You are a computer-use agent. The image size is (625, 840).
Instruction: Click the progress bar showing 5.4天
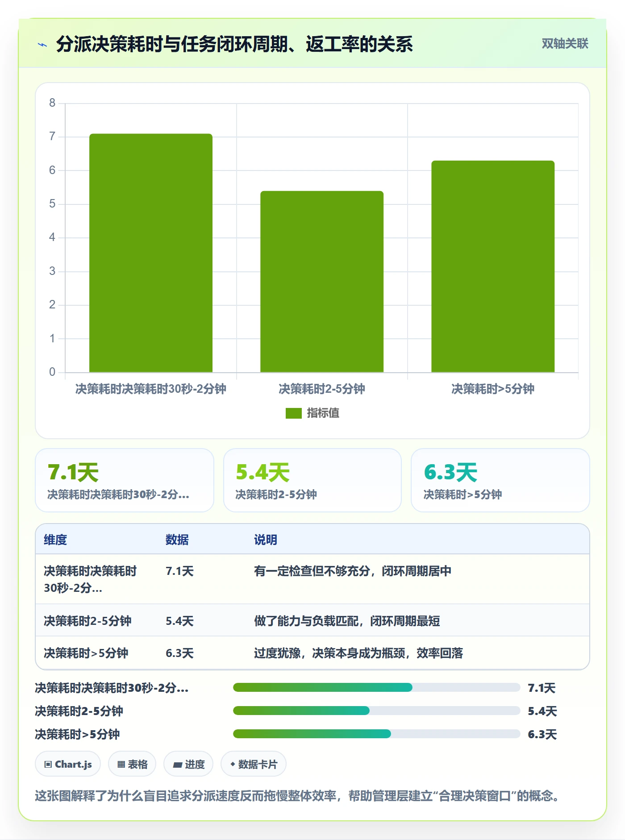376,711
